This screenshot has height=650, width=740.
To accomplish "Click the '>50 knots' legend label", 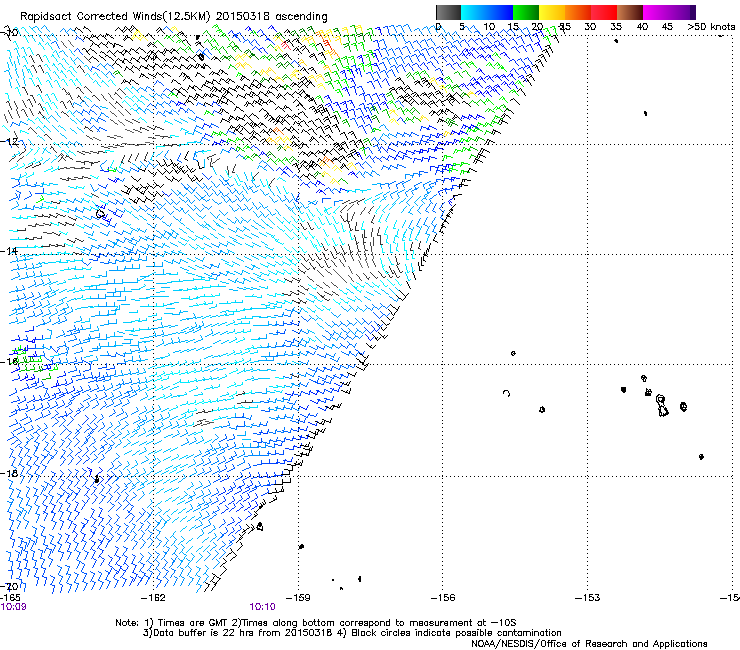I will (711, 27).
